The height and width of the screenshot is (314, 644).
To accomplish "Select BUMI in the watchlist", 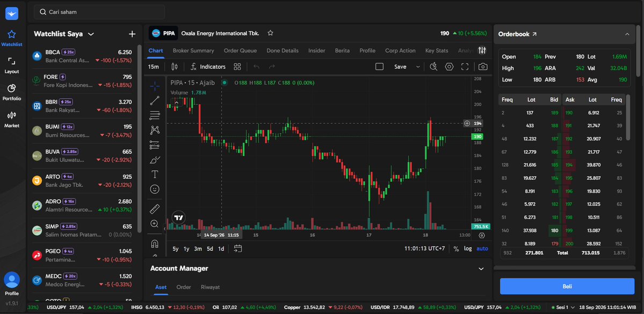I will tap(83, 130).
